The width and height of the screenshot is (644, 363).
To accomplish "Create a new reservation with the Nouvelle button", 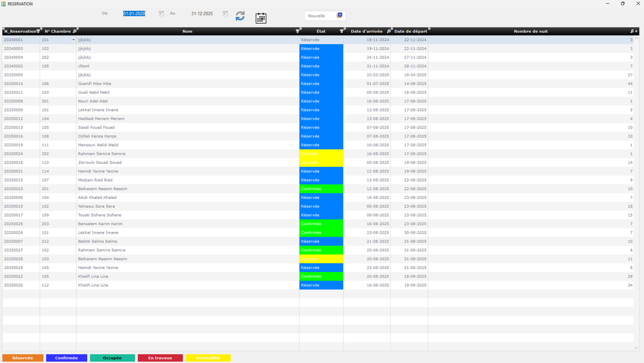I will click(x=325, y=16).
